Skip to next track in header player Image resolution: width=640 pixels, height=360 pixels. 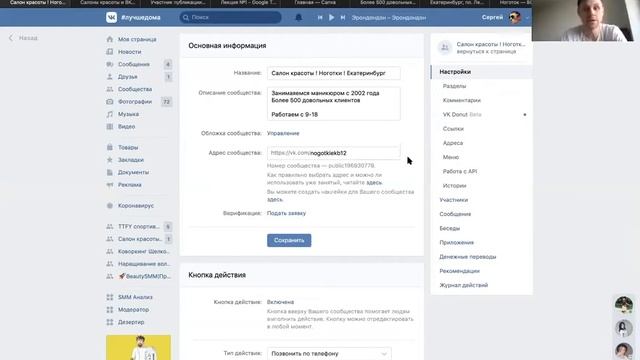click(x=343, y=18)
